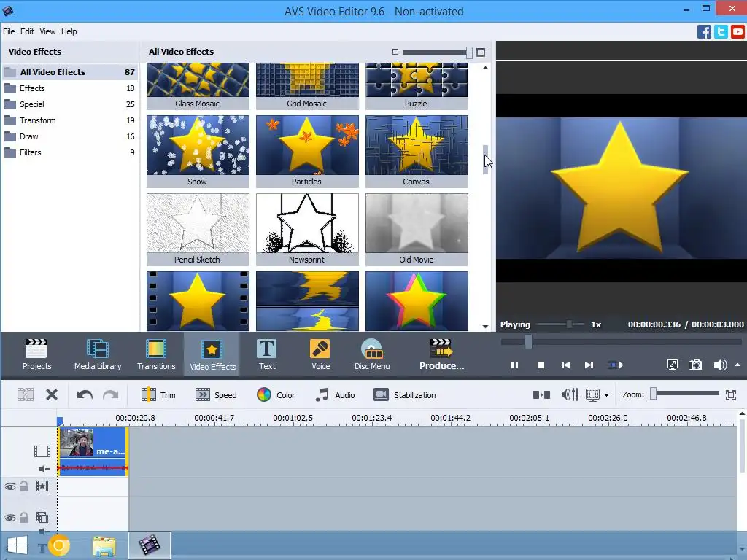Open the Voice recording section
The height and width of the screenshot is (560, 747).
pos(321,354)
